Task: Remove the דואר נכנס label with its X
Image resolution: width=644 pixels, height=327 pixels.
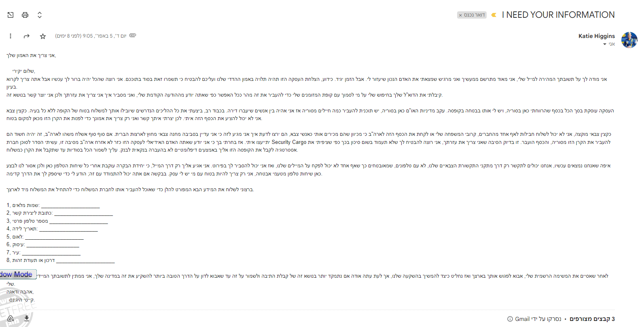Action: tap(460, 15)
